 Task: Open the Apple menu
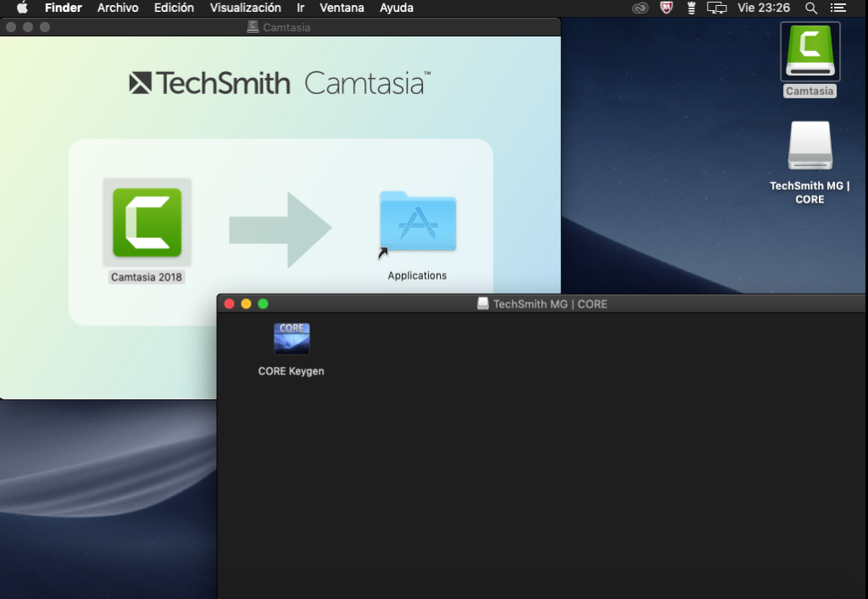(x=22, y=8)
